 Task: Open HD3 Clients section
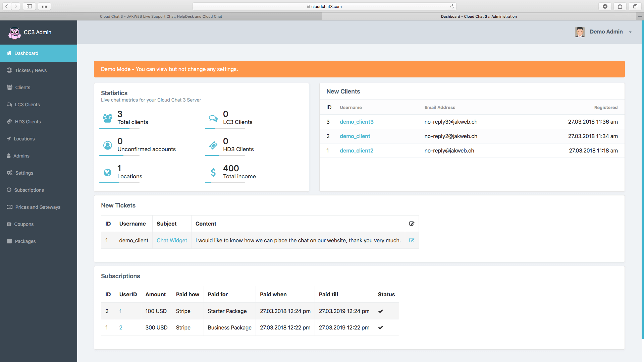click(x=28, y=122)
